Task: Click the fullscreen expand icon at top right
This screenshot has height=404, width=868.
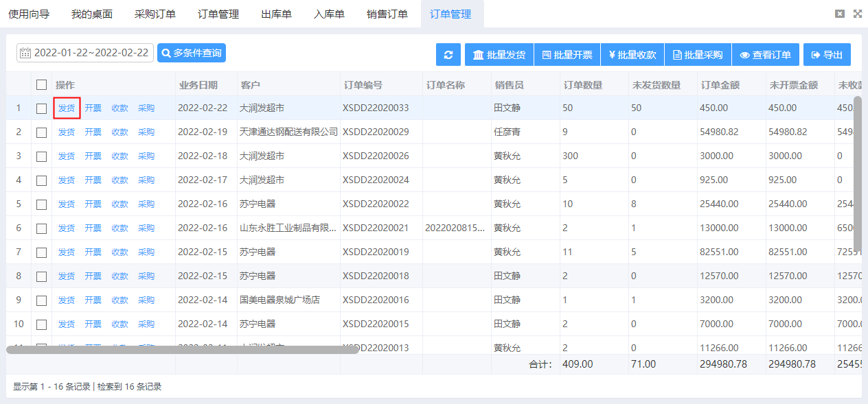Action: tap(857, 12)
